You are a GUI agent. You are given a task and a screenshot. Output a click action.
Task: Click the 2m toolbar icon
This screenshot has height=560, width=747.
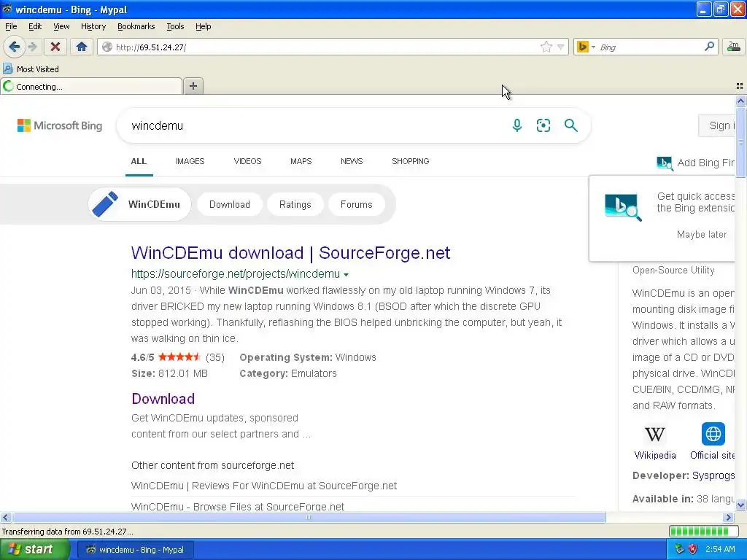pyautogui.click(x=734, y=47)
